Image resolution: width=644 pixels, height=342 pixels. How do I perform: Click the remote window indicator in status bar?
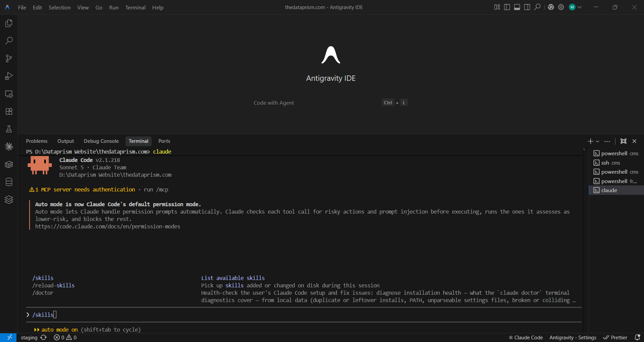[9, 337]
